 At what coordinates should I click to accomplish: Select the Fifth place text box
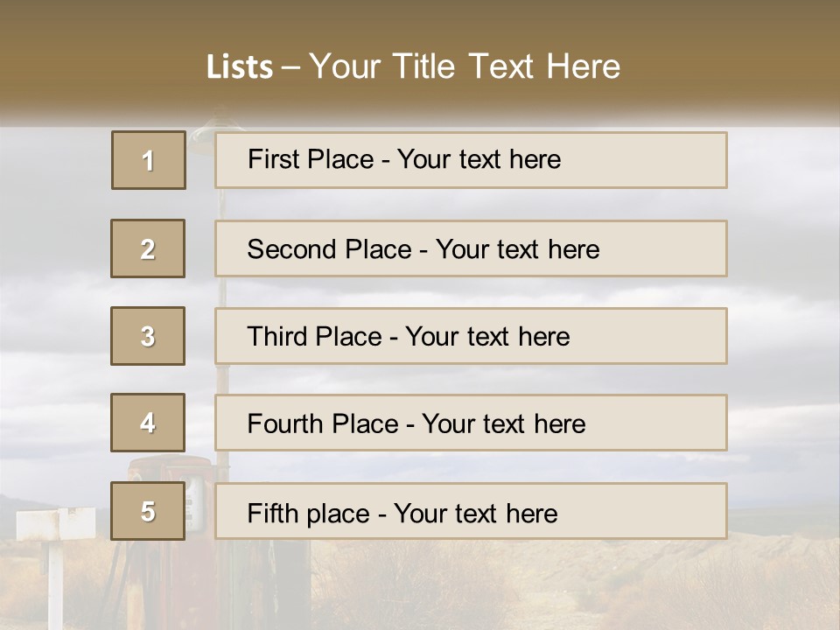471,511
